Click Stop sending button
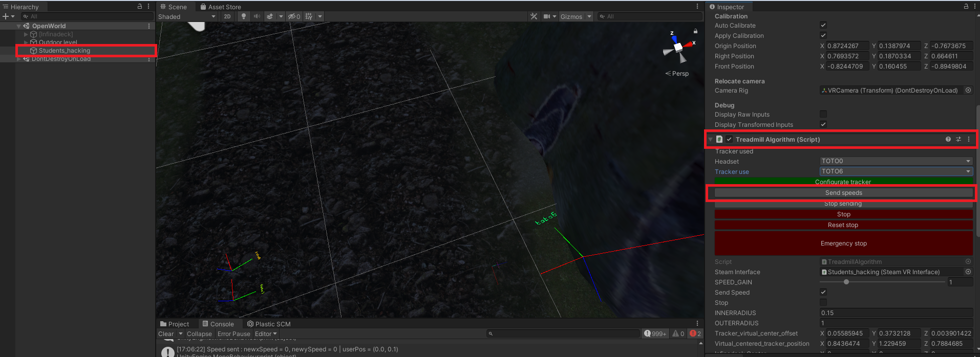Image resolution: width=980 pixels, height=357 pixels. coord(844,204)
